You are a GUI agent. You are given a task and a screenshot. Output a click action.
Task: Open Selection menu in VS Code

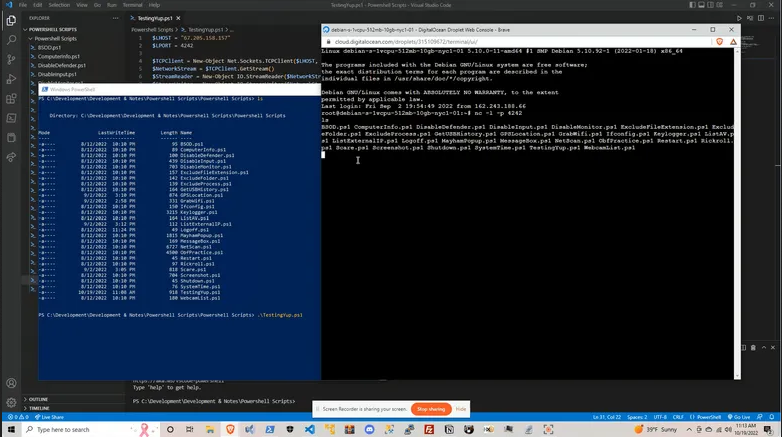[59, 5]
